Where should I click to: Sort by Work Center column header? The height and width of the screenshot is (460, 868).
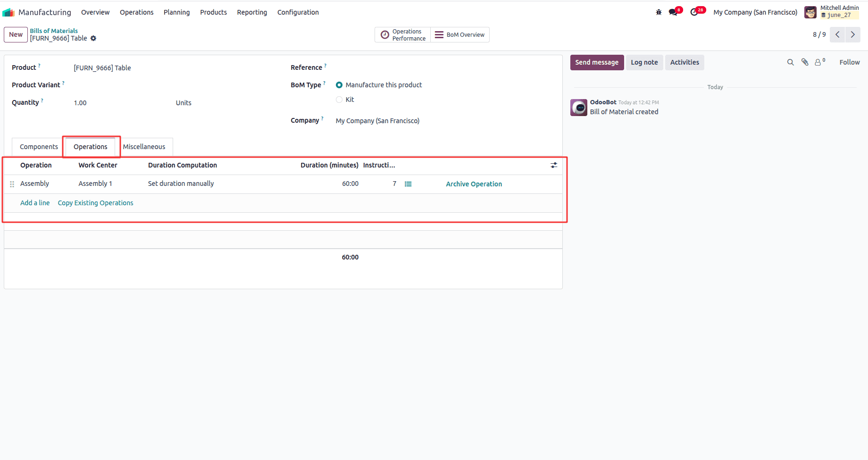(98, 165)
